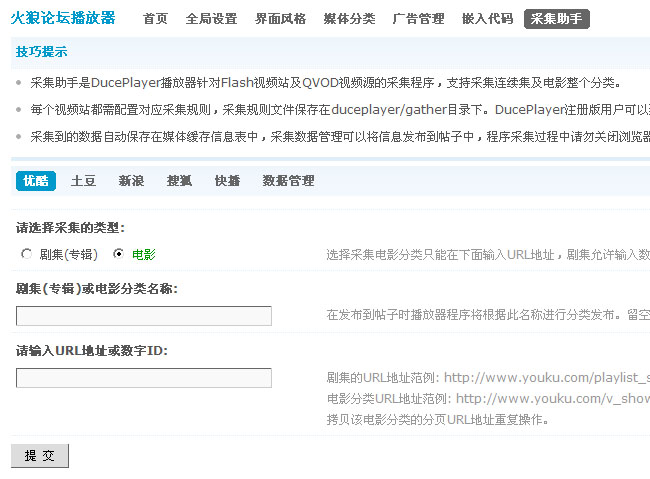Screen dimensions: 650x479
Task: Switch to the 优酷 tab
Action: (36, 181)
